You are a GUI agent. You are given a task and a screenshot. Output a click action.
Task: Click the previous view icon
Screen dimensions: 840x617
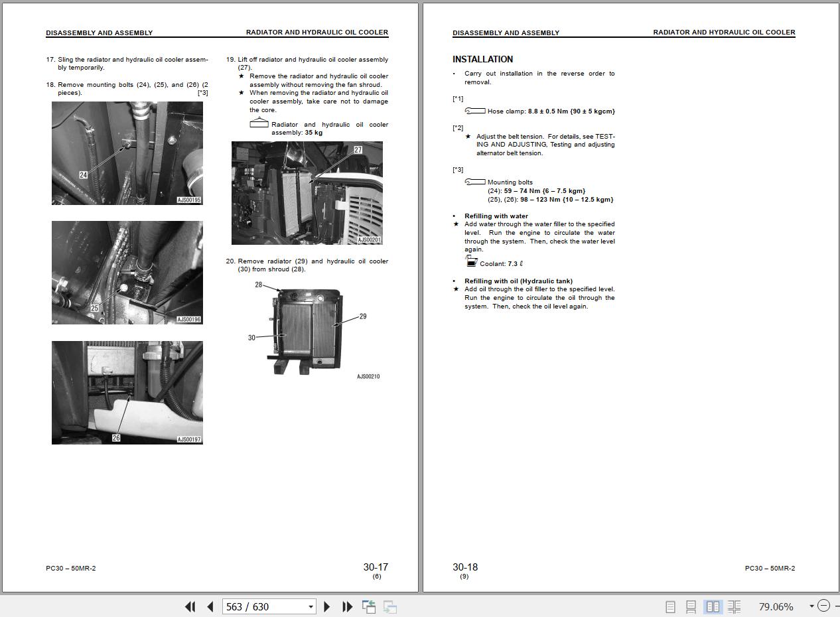point(369,606)
